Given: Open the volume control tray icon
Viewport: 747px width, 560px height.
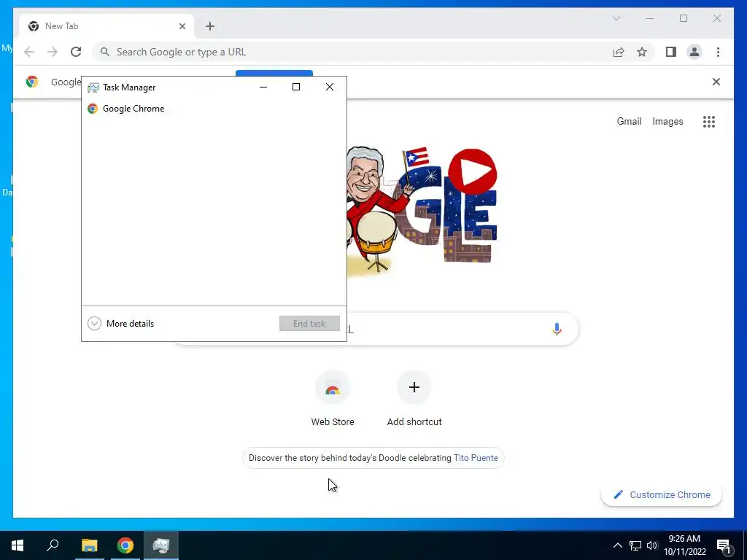Looking at the screenshot, I should (651, 545).
